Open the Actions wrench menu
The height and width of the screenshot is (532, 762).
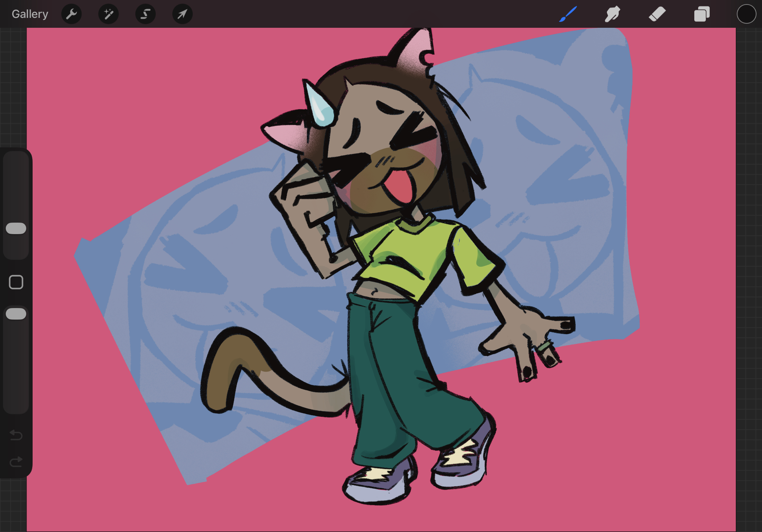pos(72,14)
